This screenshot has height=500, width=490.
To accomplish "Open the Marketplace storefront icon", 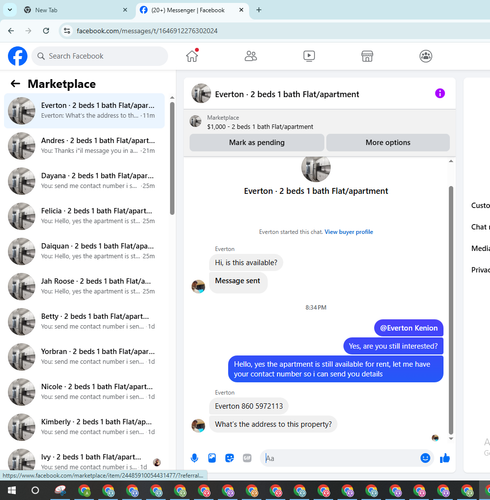I will coord(367,56).
